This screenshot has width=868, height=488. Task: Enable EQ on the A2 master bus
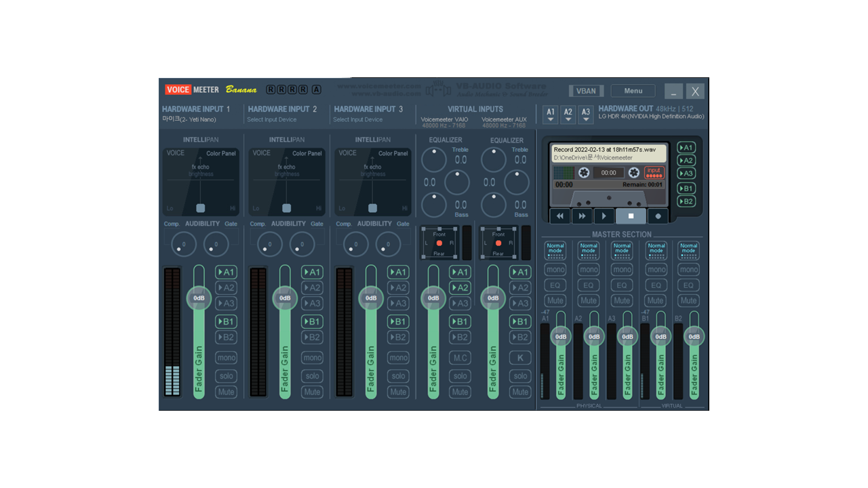(589, 285)
